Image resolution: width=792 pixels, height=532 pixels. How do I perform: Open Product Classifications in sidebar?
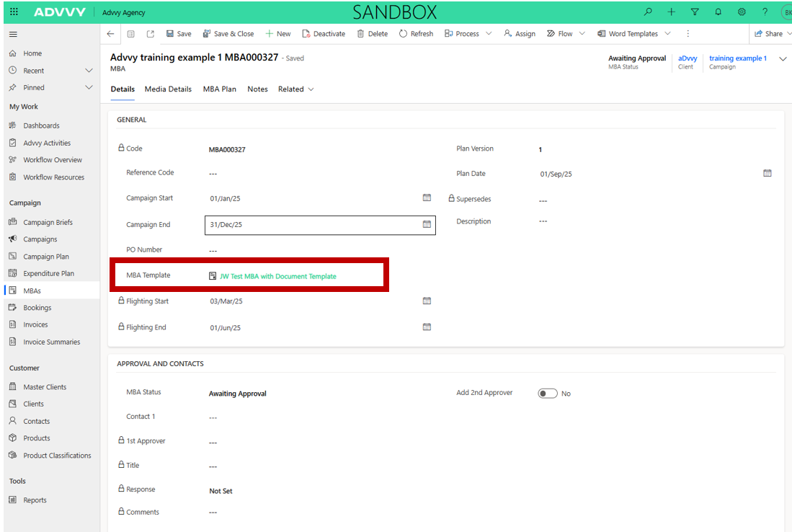click(57, 455)
